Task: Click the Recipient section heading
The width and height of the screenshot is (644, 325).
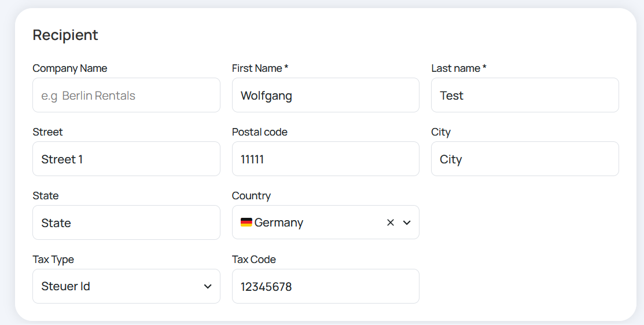Action: (x=65, y=35)
